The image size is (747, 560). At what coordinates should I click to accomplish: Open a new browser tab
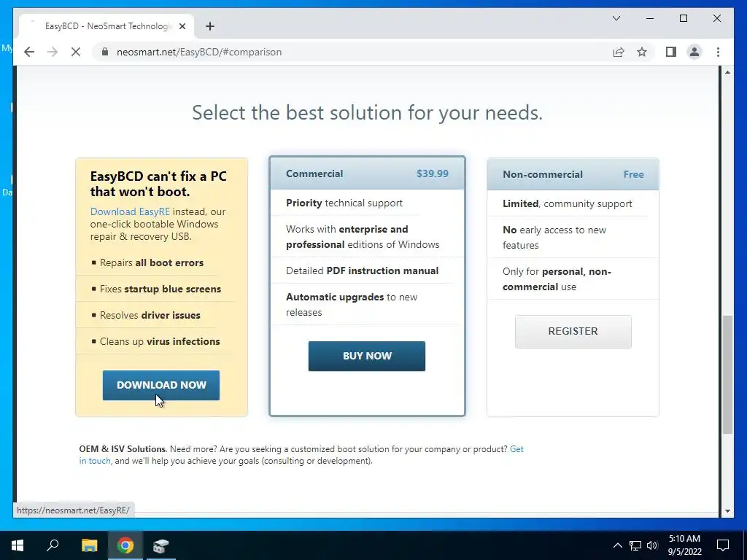[x=210, y=26]
